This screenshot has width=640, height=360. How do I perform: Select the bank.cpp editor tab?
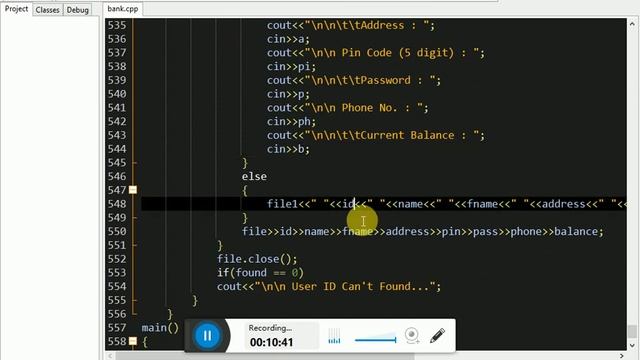(123, 9)
